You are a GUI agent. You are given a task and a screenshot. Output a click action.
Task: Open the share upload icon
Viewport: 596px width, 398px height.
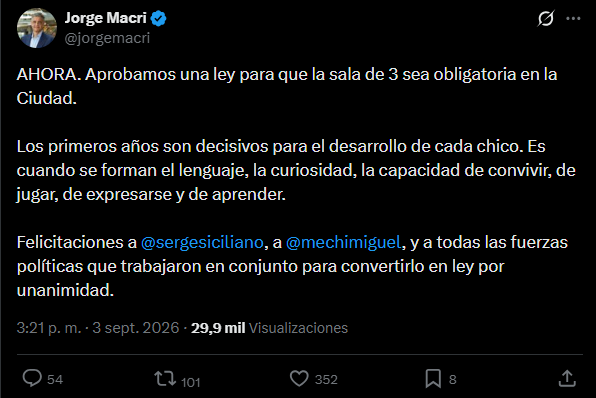pos(567,379)
